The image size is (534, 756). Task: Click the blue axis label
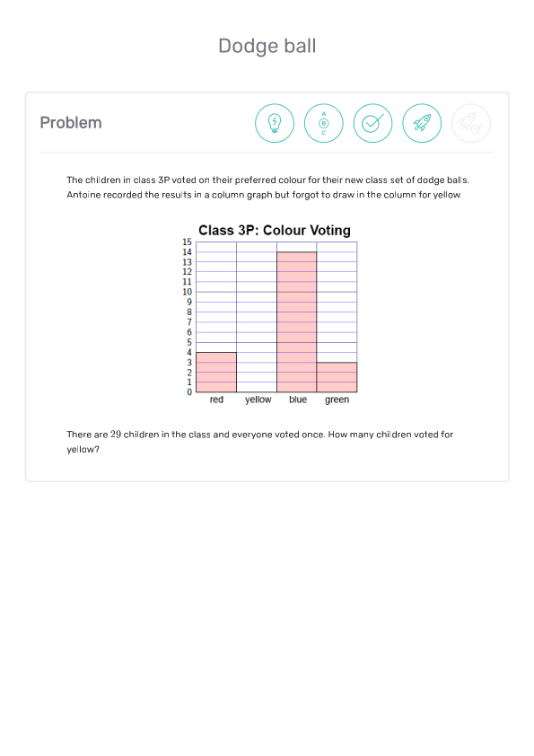(298, 400)
